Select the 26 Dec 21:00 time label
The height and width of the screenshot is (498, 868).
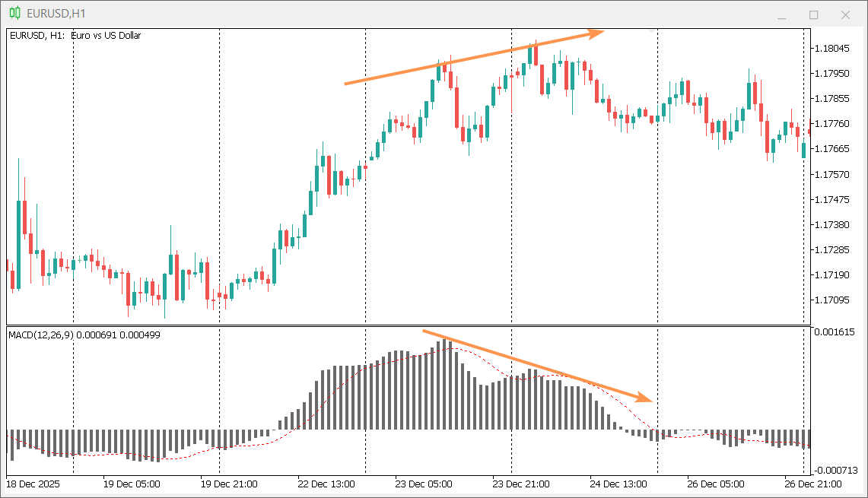point(814,484)
